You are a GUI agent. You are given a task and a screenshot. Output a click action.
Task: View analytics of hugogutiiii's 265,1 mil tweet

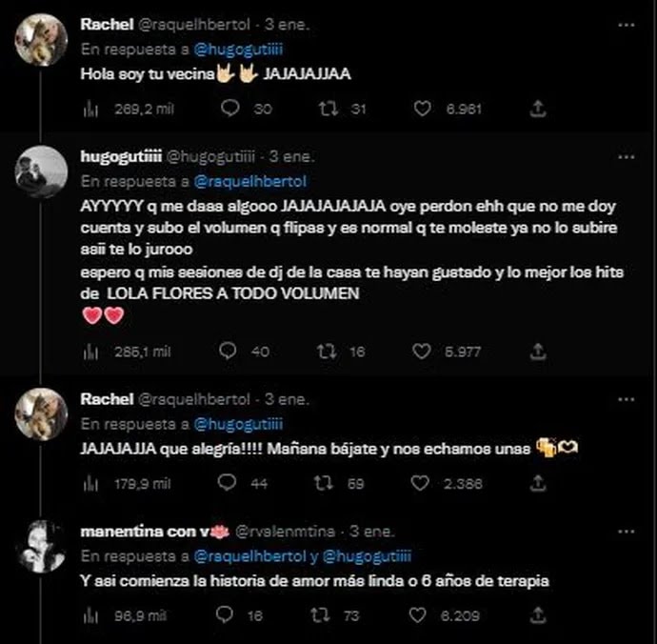[90, 352]
